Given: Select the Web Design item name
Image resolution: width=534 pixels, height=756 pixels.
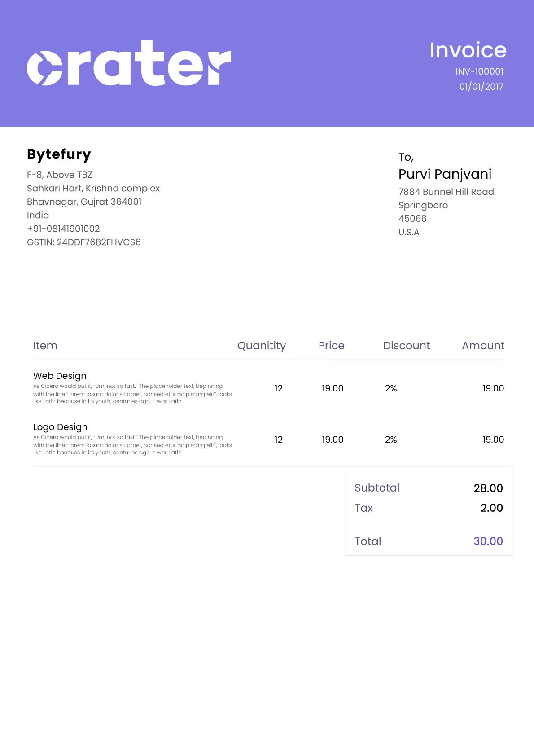Looking at the screenshot, I should [x=60, y=376].
